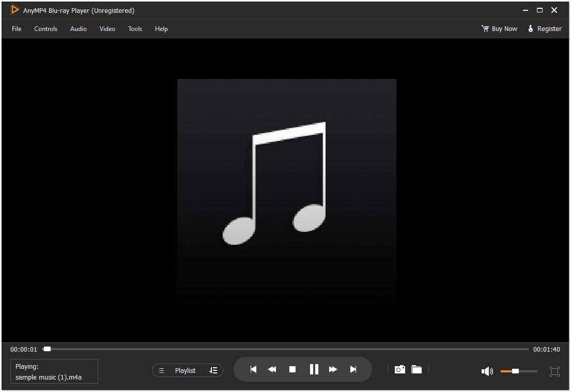This screenshot has width=571, height=392.
Task: Skip to the next track
Action: click(353, 369)
